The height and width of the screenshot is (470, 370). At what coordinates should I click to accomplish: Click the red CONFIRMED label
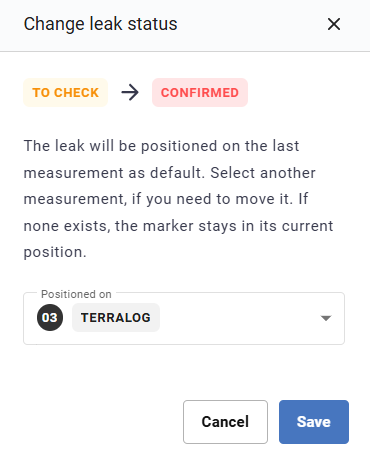[200, 92]
